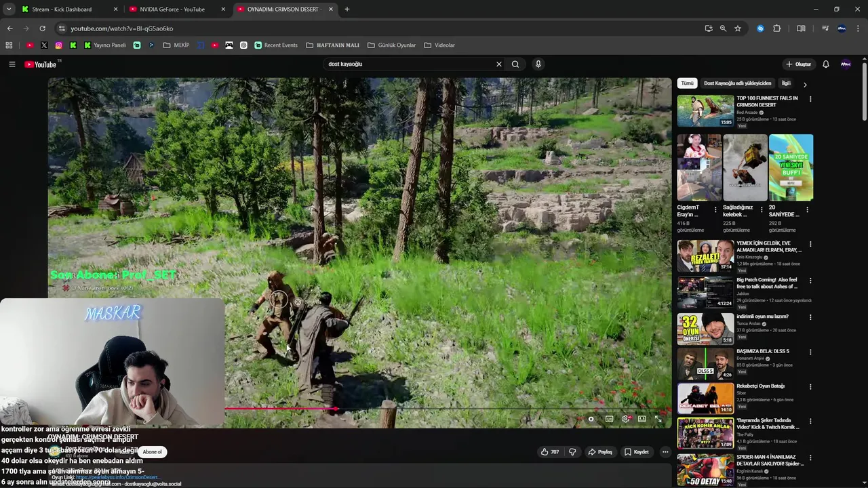Screen dimensions: 868x488
Task: Open reading mode side panel icon
Action: coord(801,28)
